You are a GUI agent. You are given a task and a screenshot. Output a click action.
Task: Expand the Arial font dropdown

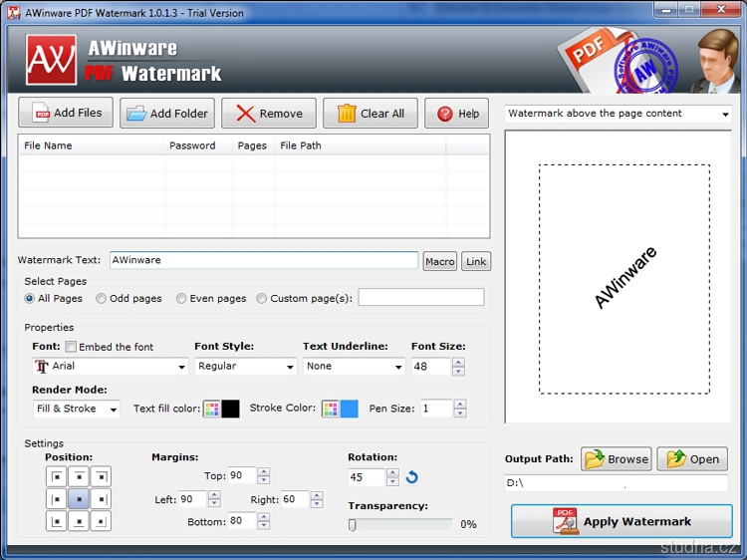coord(111,367)
